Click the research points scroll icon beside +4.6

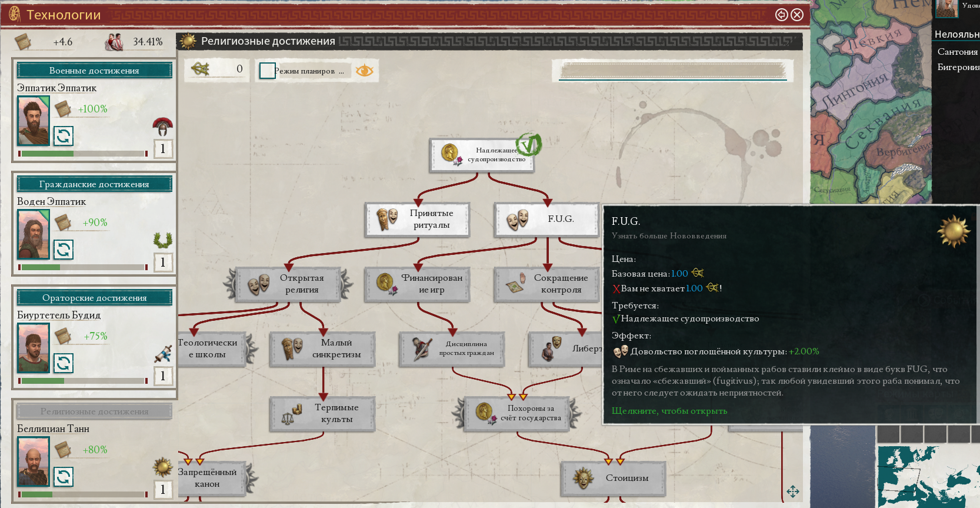pos(24,41)
